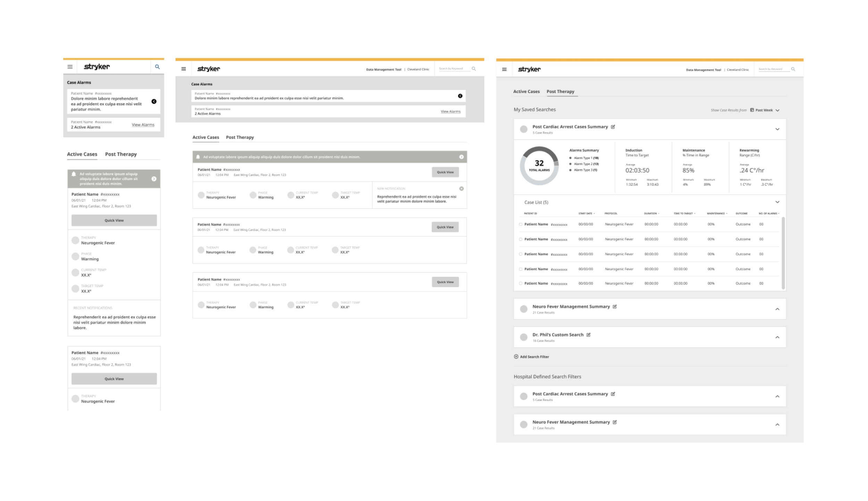
Task: Check the fourth Patient Name row checkbox in Case List
Action: coord(520,269)
